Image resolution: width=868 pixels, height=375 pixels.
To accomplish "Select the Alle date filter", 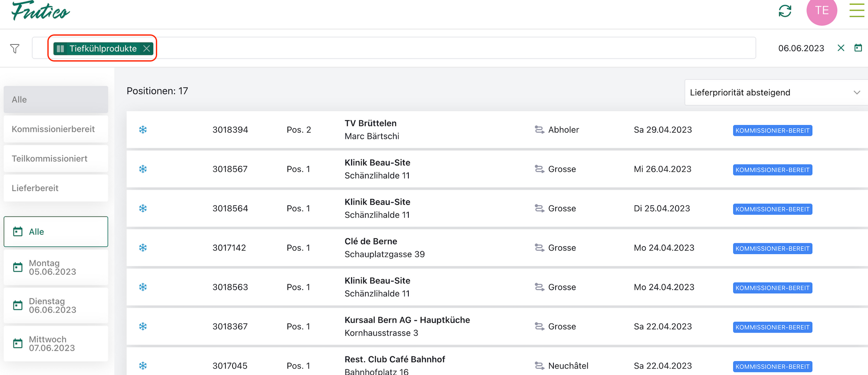I will tap(56, 232).
